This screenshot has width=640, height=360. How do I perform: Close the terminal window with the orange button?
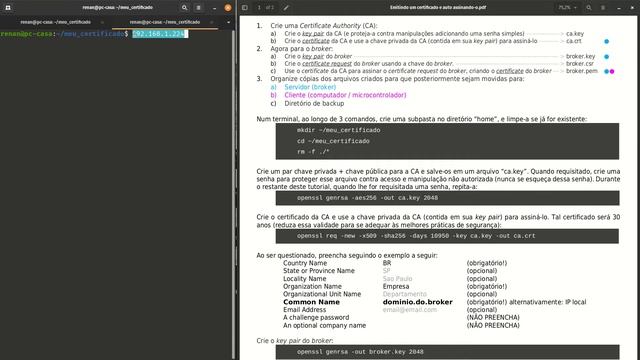click(228, 7)
